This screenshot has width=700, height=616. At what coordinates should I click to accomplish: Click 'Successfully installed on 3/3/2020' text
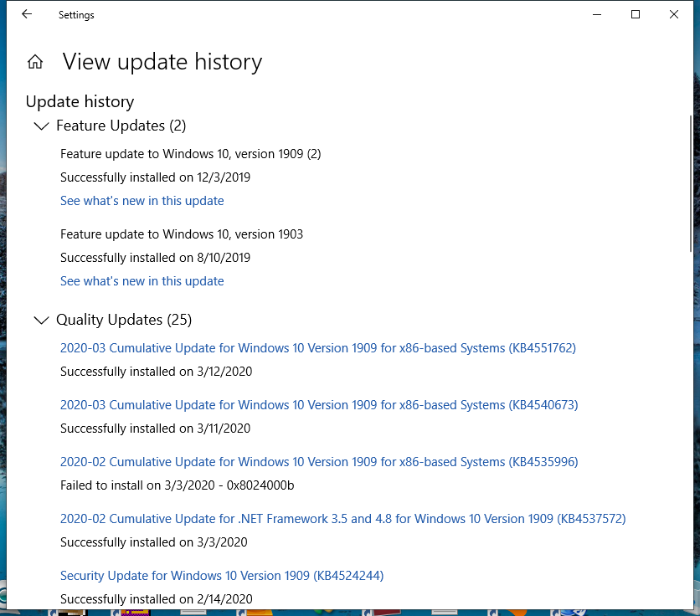(x=153, y=542)
